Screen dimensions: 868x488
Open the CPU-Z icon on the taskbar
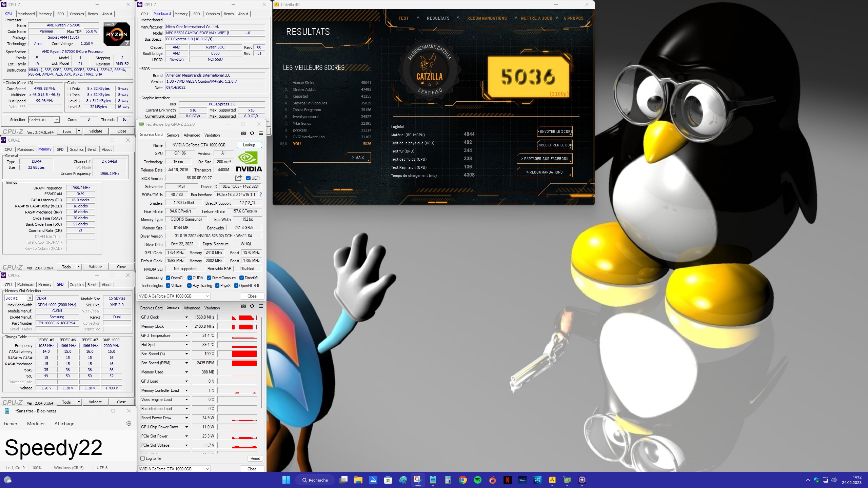click(582, 480)
